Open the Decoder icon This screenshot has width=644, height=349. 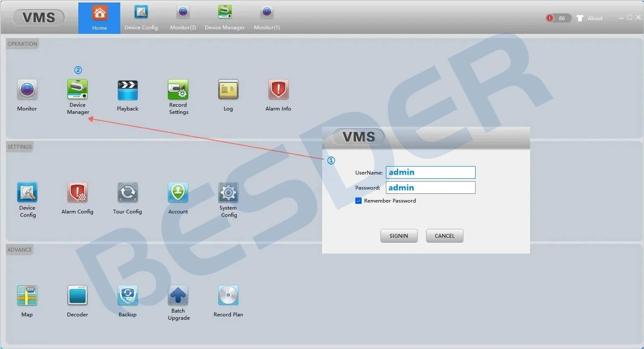click(78, 295)
